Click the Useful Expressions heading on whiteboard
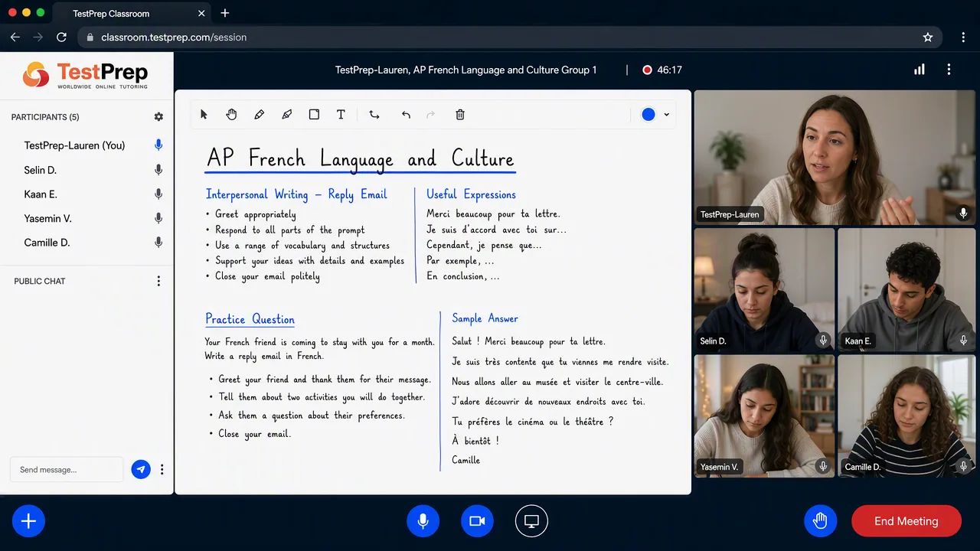This screenshot has height=551, width=980. (471, 194)
